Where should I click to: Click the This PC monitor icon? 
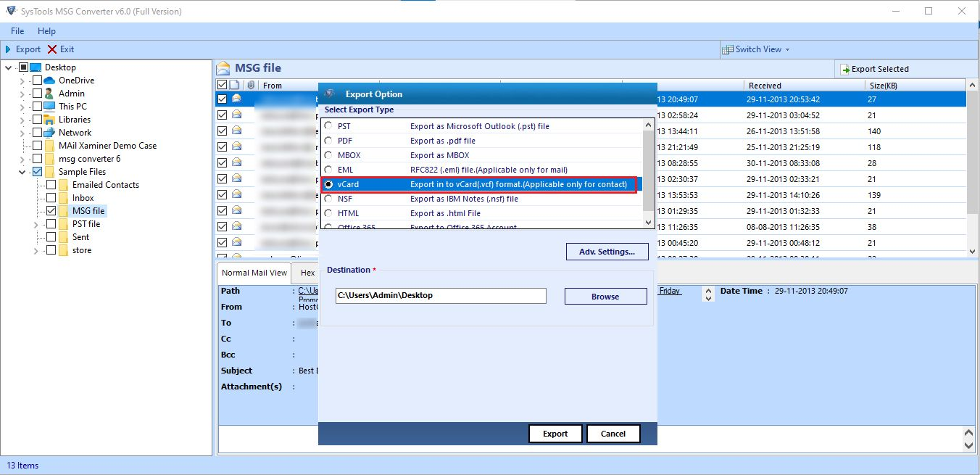49,107
